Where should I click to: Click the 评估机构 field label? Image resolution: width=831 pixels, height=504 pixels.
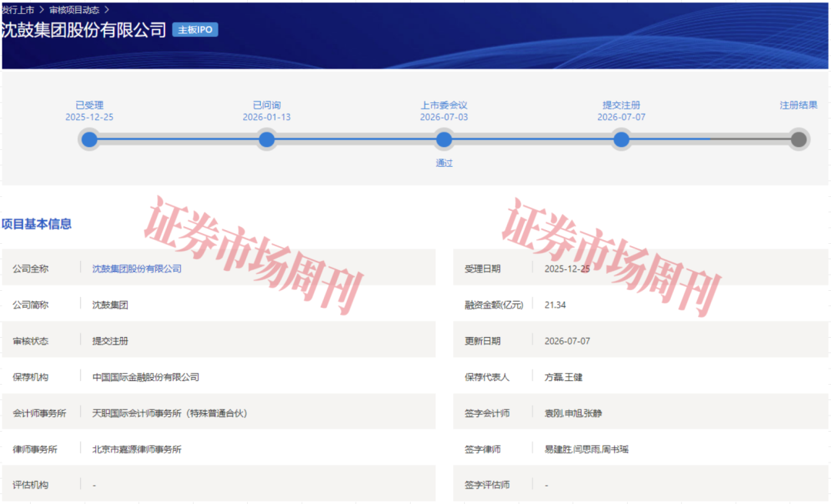(x=30, y=485)
